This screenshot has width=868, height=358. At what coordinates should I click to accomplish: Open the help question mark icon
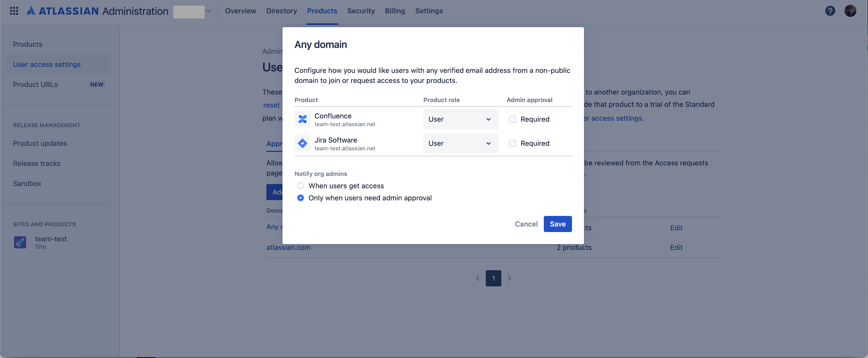[830, 11]
